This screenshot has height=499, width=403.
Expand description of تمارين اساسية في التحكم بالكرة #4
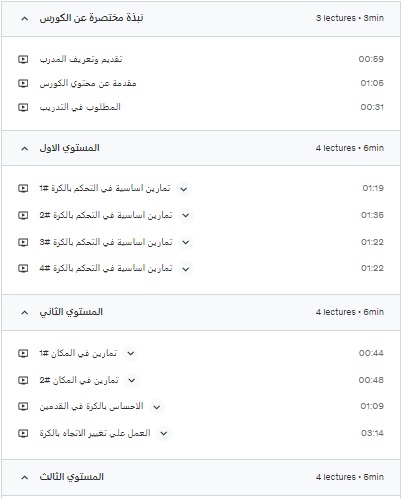186,269
